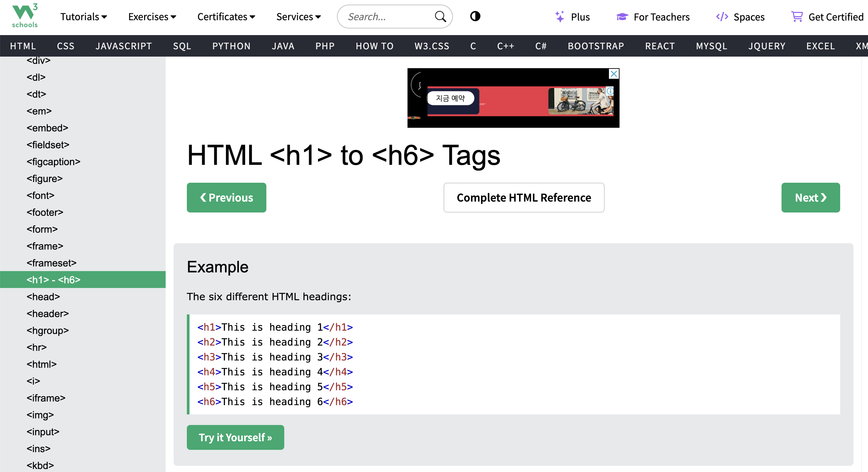Open the Tutorials dropdown

pos(83,17)
